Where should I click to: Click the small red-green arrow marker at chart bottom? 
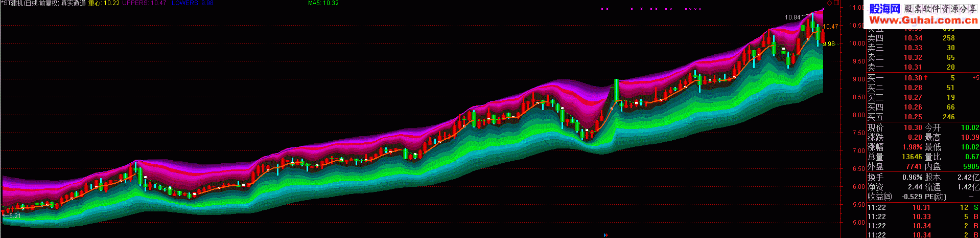click(x=605, y=235)
